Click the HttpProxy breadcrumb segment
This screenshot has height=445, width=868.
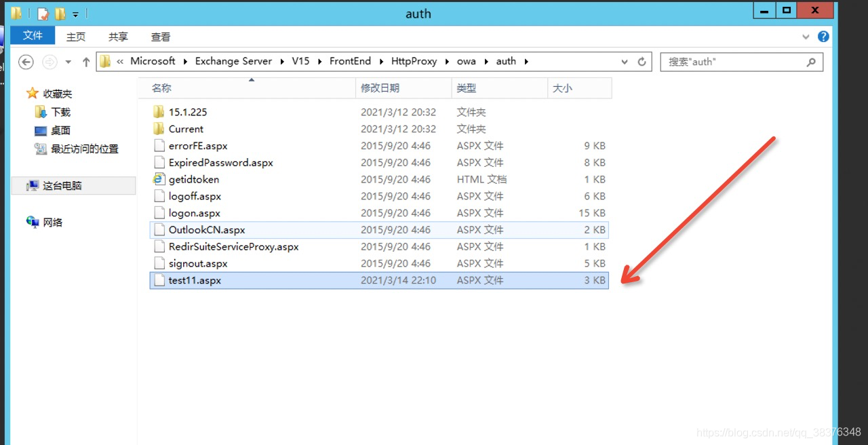(x=414, y=61)
